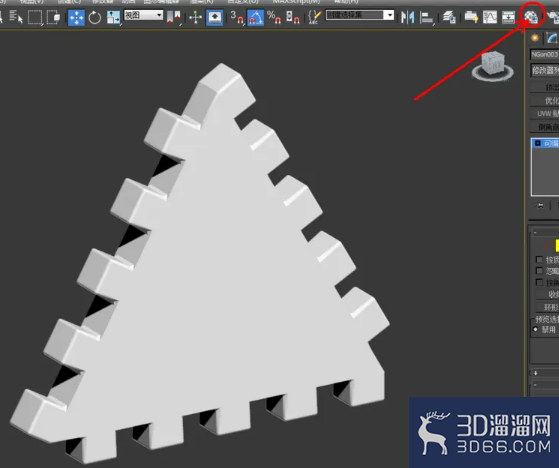Screen dimensions: 559x468
Task: Click the NGon003 object name field
Action: [x=544, y=55]
